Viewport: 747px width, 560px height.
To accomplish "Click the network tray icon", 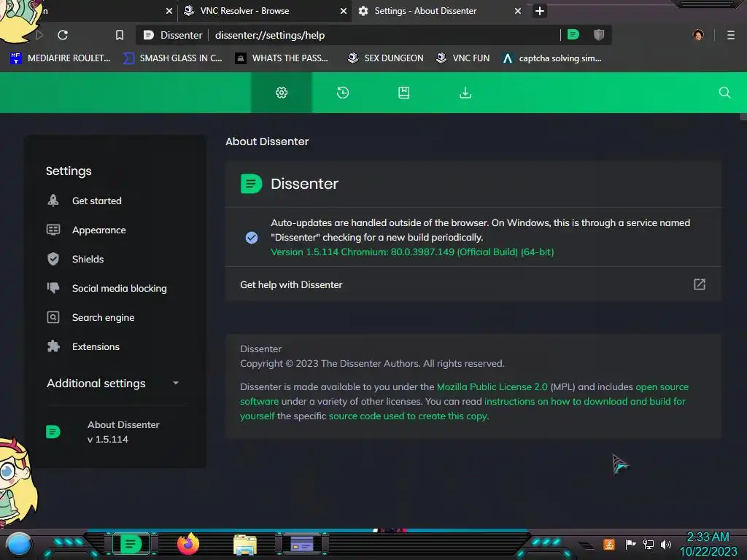I will click(649, 544).
